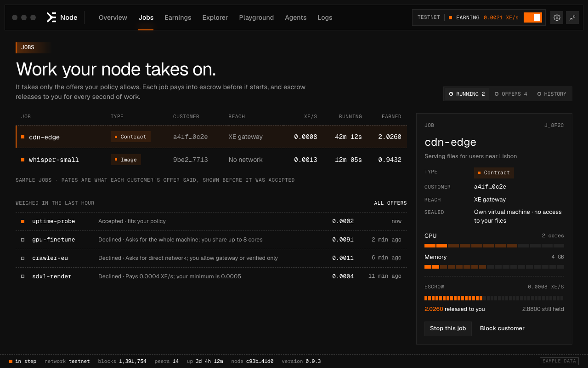Click the CPU usage bar
Image resolution: width=588 pixels, height=368 pixels.
pyautogui.click(x=494, y=246)
